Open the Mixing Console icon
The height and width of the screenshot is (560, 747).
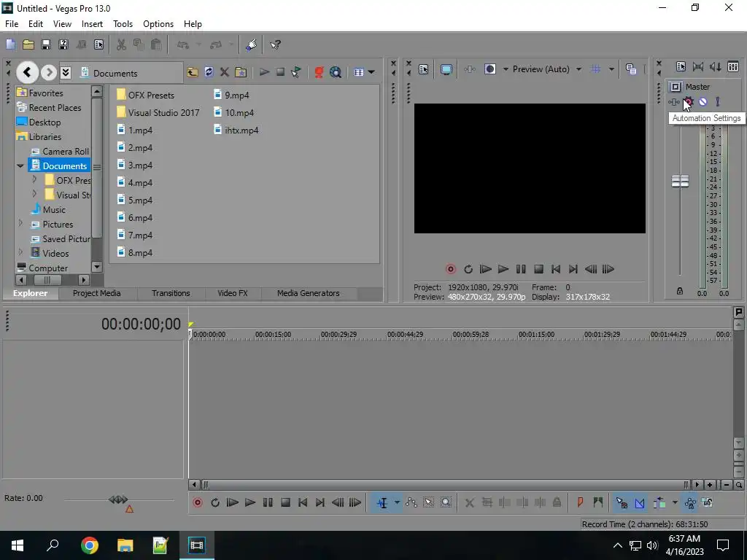pyautogui.click(x=733, y=67)
